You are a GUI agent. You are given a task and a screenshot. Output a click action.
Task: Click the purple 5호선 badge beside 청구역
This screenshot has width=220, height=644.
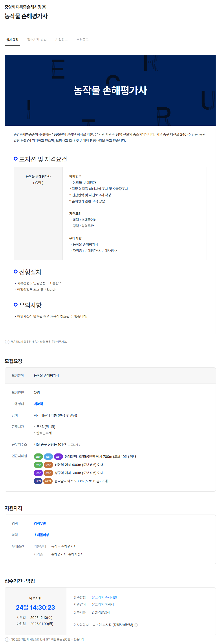38,473
